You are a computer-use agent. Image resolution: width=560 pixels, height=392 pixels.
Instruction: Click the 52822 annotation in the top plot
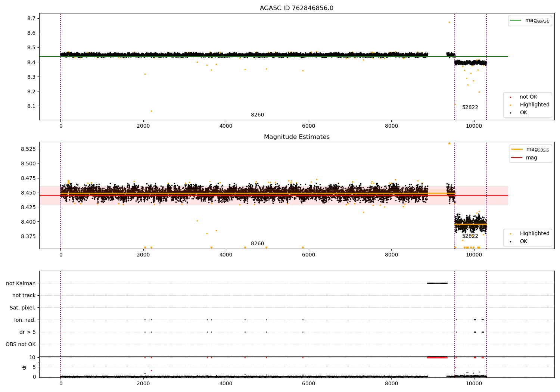tap(470, 108)
